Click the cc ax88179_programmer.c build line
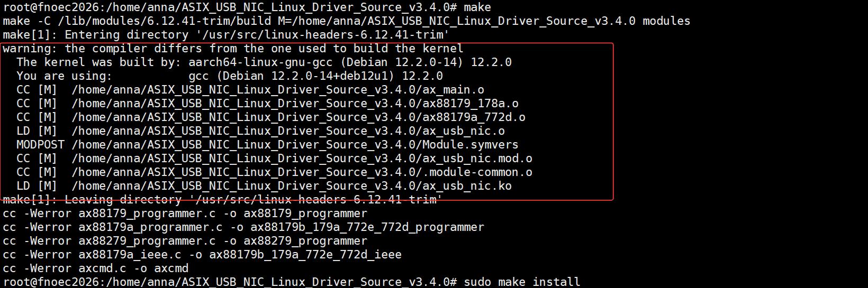This screenshot has height=288, width=868. coord(185,213)
